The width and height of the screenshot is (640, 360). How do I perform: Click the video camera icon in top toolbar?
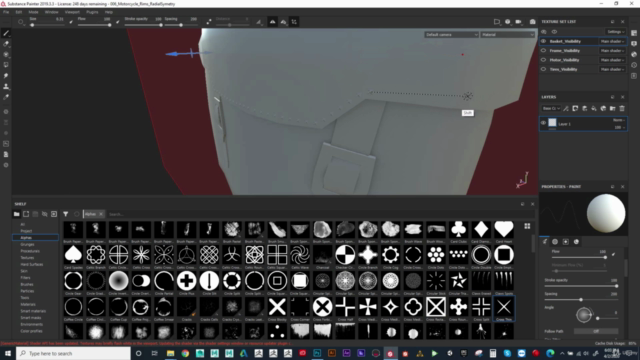518,22
